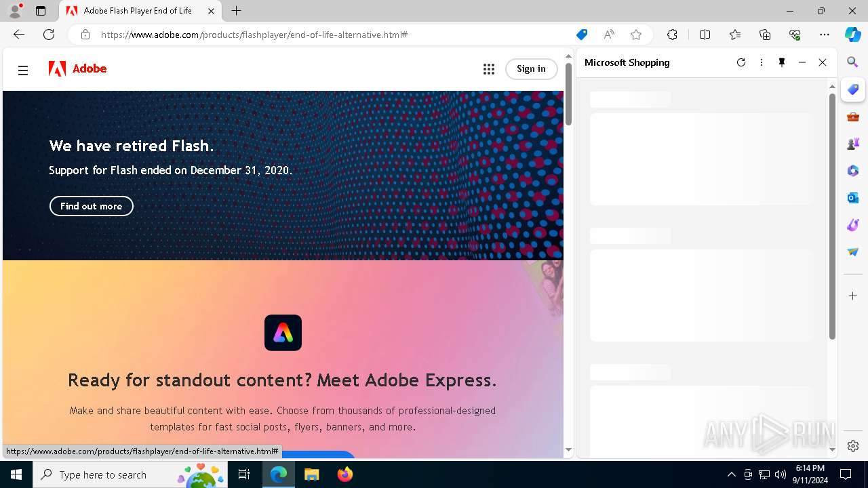Screen dimensions: 868x488
Task: Click the taskbar search box
Action: pos(132,474)
